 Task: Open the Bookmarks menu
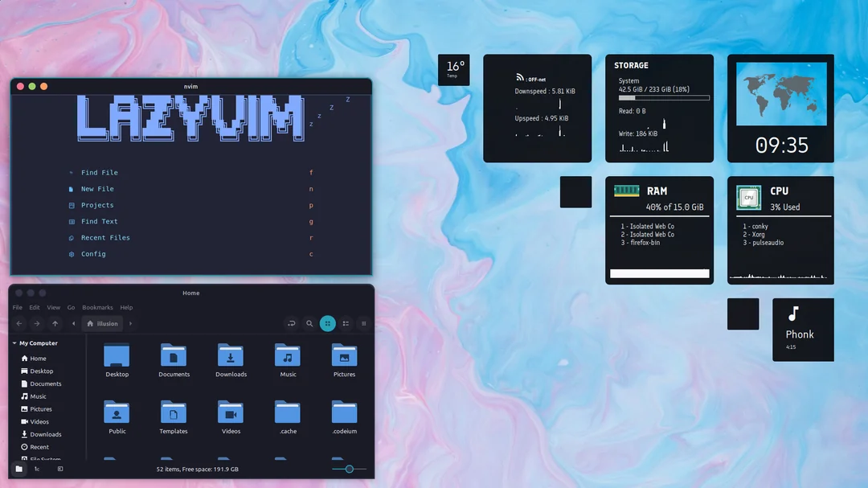(x=97, y=307)
